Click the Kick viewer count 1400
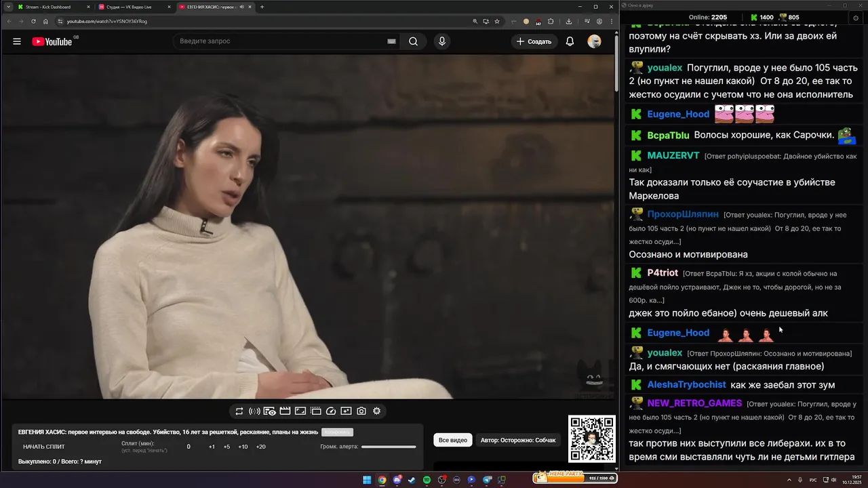The width and height of the screenshot is (868, 488). (761, 17)
